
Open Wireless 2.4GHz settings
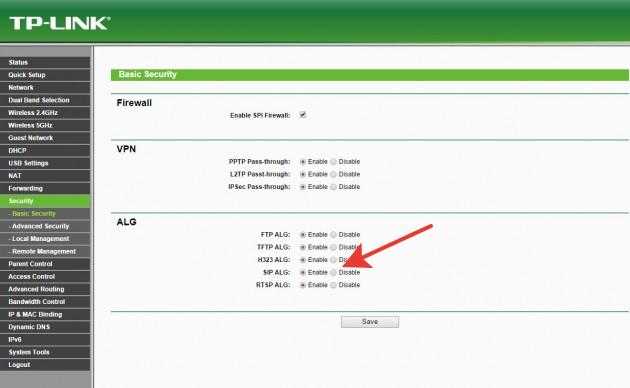pyautogui.click(x=45, y=112)
